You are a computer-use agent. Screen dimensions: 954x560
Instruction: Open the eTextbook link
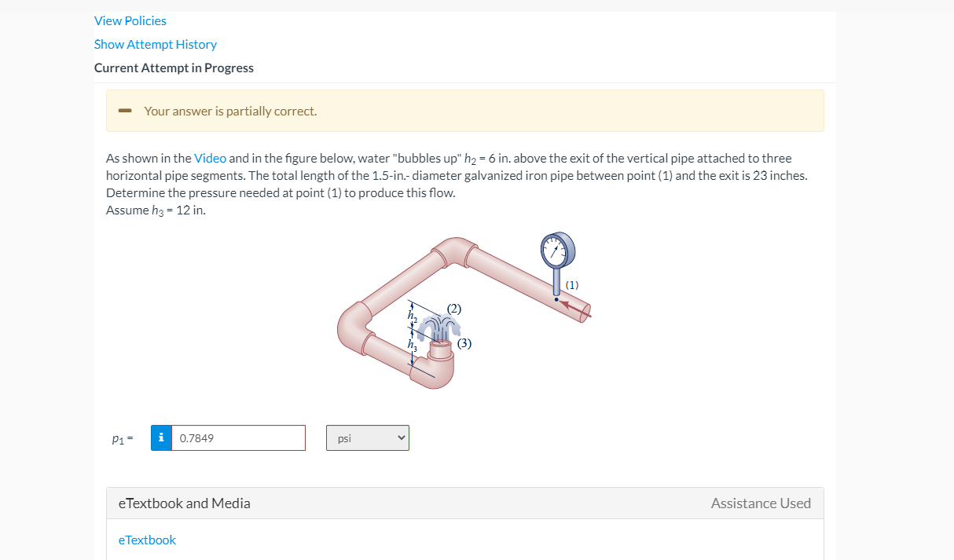tap(147, 540)
